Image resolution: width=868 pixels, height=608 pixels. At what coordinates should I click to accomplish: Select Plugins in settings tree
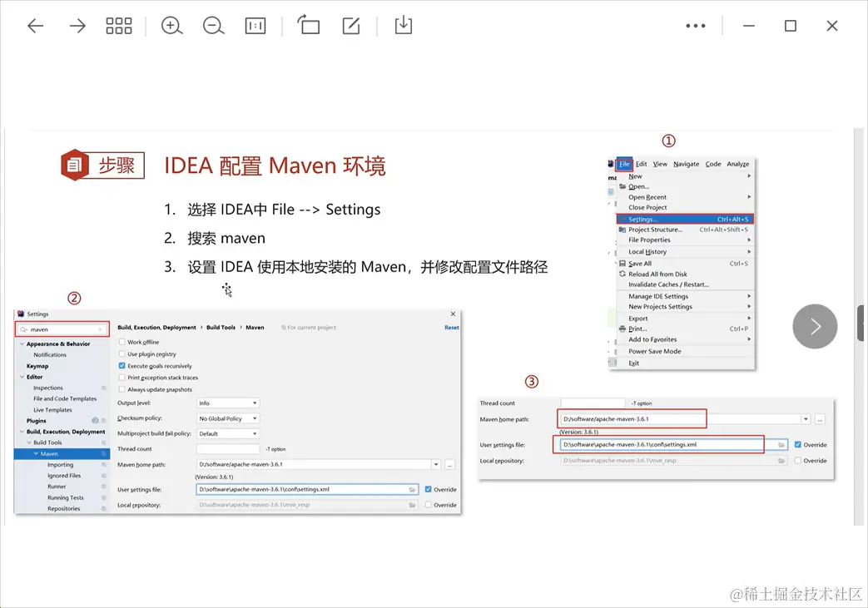(x=36, y=421)
